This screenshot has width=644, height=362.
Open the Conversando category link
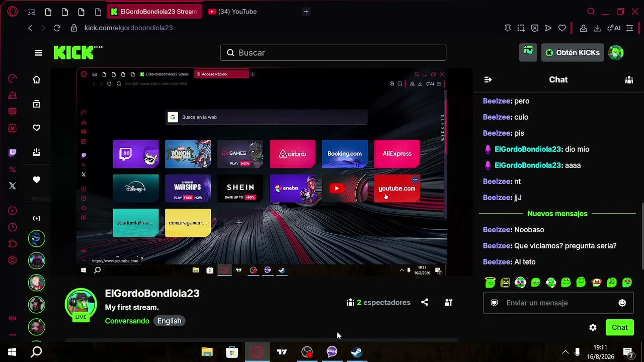point(127,321)
